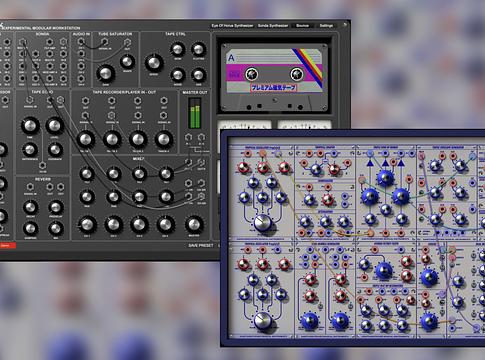Click the Reverb DAMPING knob
The height and width of the screenshot is (360, 485).
coord(30,229)
